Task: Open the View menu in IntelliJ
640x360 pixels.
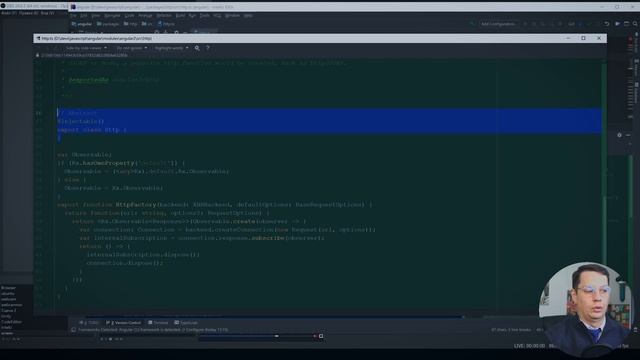Action: 96,16
